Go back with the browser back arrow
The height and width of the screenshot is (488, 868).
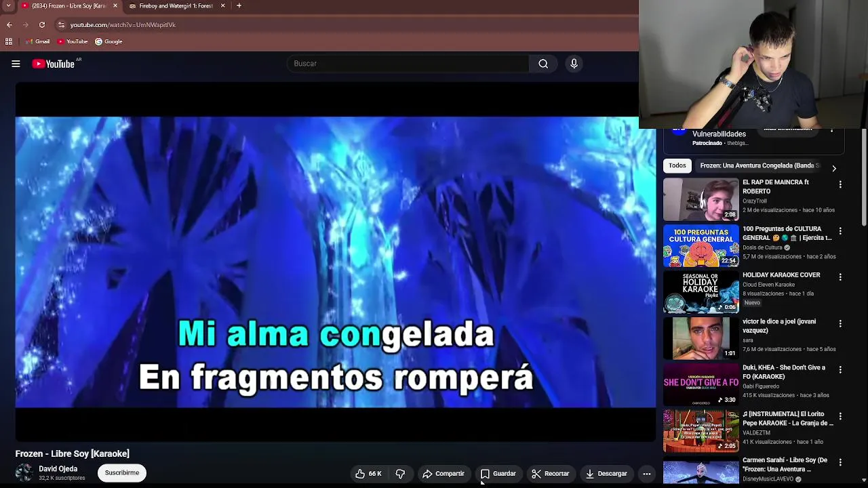[x=9, y=24]
